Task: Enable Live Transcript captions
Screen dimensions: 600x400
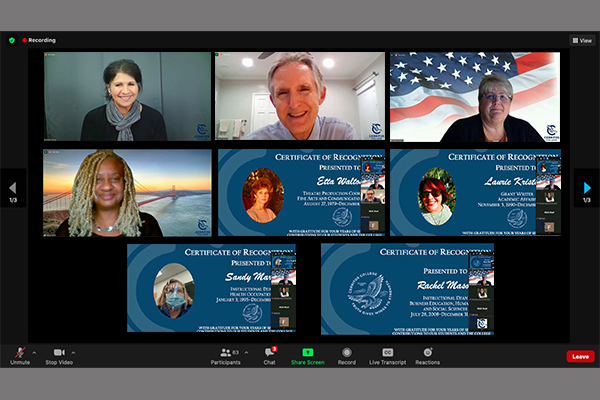Action: pos(388,354)
